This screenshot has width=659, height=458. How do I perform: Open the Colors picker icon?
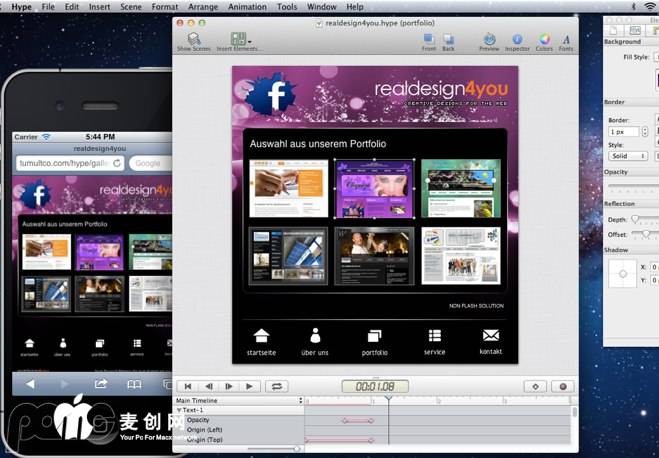click(544, 39)
